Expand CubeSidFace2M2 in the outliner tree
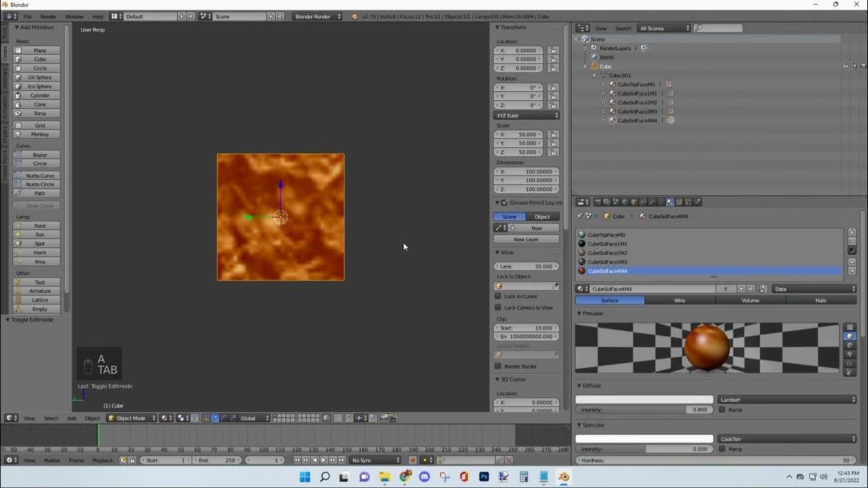This screenshot has width=868, height=488. (x=604, y=102)
